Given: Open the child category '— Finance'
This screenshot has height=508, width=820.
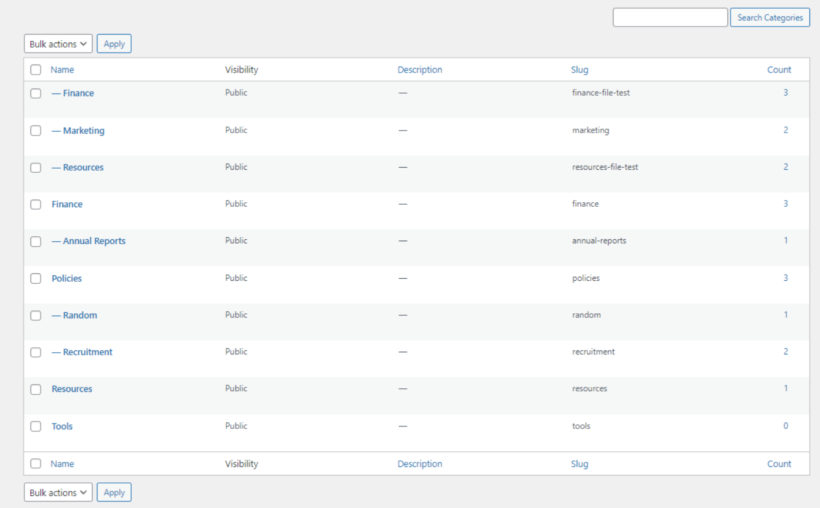Looking at the screenshot, I should point(73,93).
